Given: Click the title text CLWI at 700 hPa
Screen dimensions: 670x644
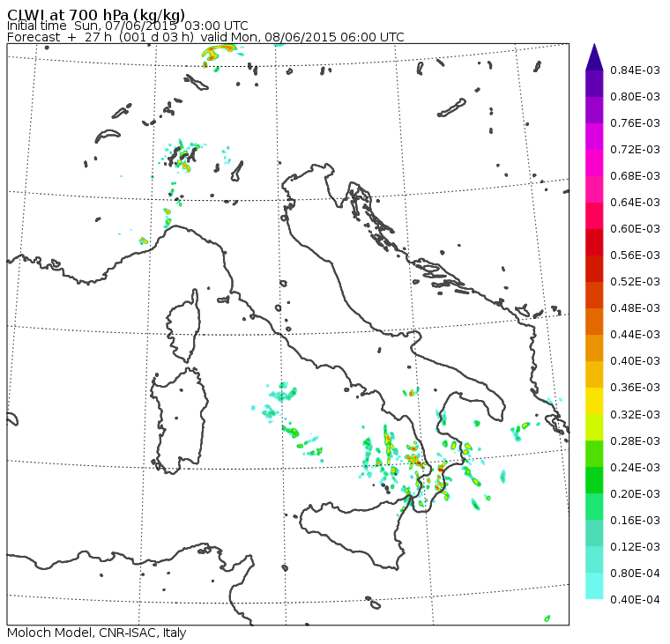Looking at the screenshot, I should click(96, 14).
